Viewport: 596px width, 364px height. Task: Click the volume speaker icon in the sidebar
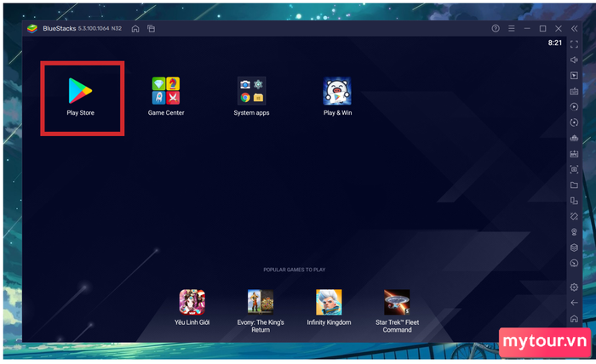click(x=574, y=60)
